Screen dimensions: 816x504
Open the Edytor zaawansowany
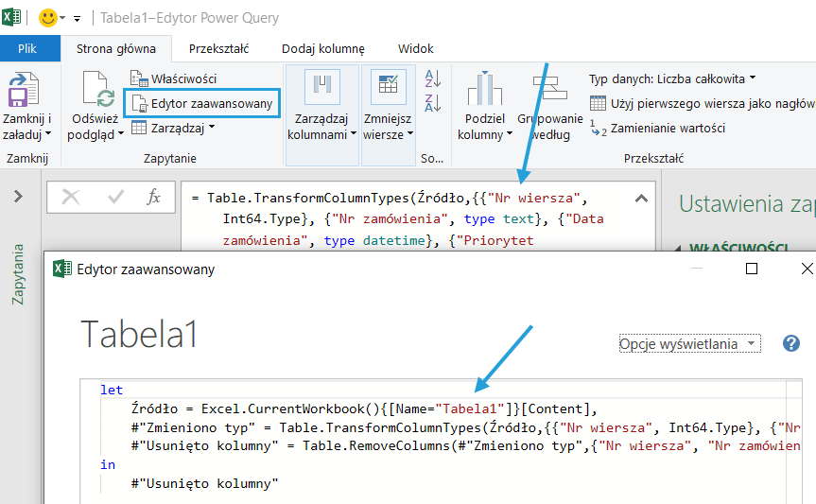[202, 103]
